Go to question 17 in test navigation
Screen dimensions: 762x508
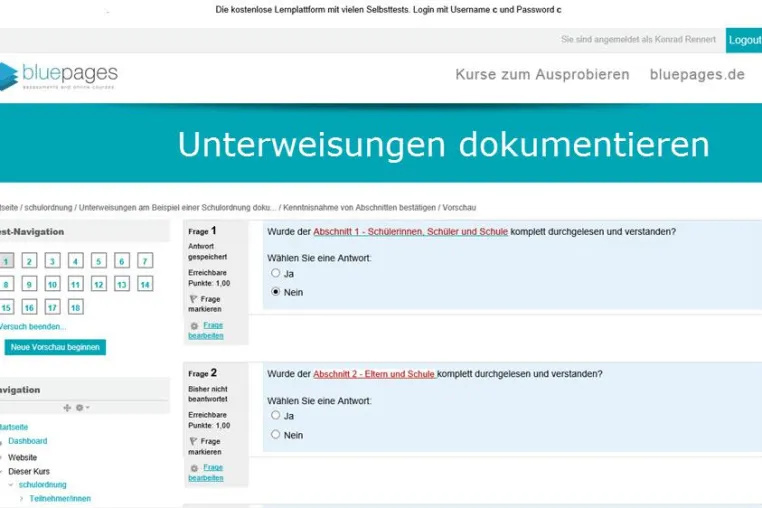coord(52,307)
